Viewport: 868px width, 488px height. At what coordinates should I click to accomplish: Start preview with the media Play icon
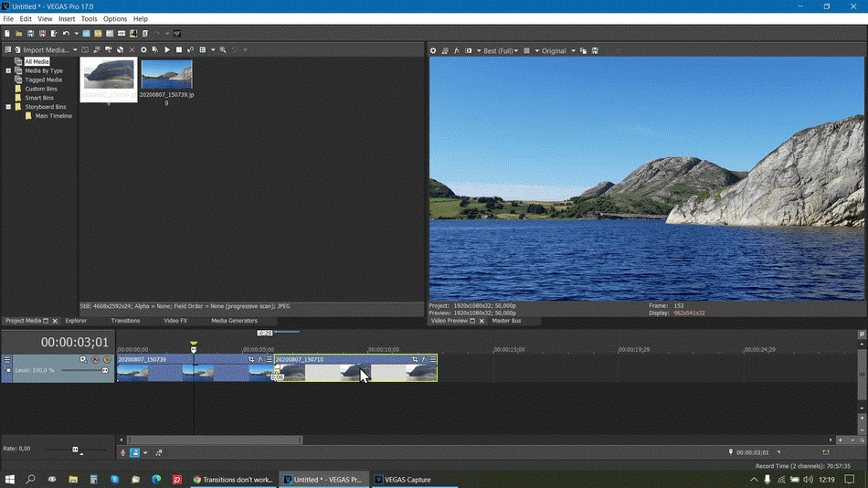coord(167,50)
